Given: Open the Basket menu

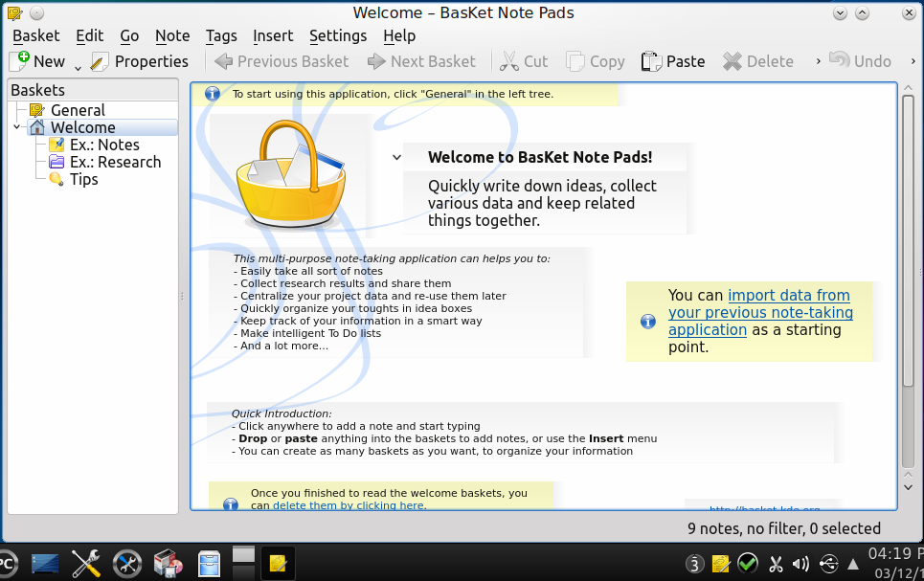Looking at the screenshot, I should click(x=36, y=36).
